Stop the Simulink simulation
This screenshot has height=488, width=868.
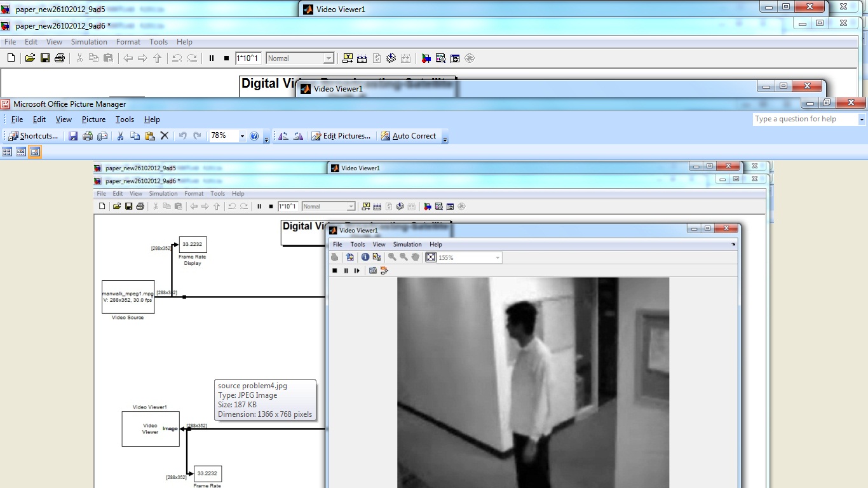(x=226, y=58)
